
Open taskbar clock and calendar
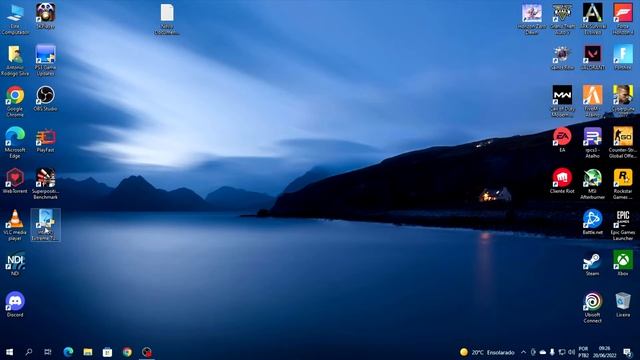pyautogui.click(x=604, y=352)
